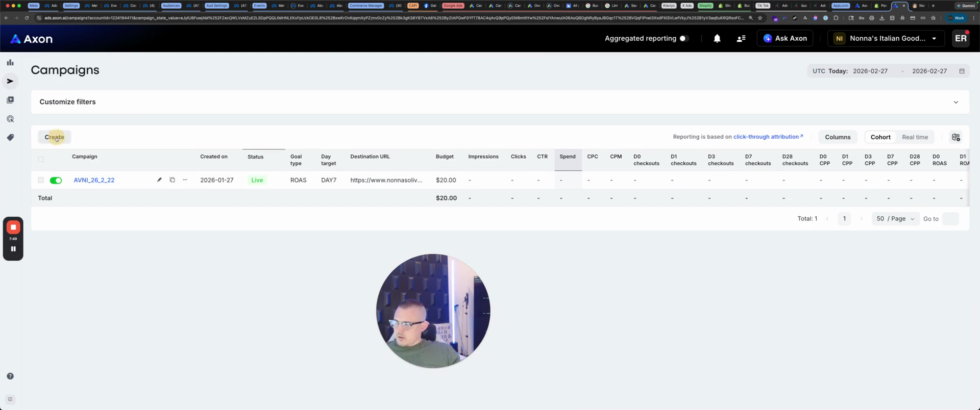Open the creatives sidebar icon
Screen dimensions: 980x410
click(x=10, y=100)
